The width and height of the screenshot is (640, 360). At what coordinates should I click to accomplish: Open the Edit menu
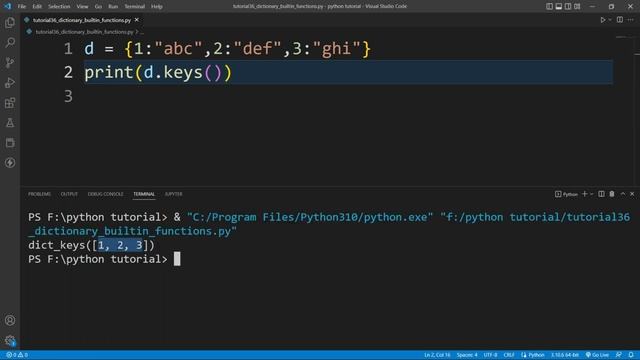click(37, 6)
